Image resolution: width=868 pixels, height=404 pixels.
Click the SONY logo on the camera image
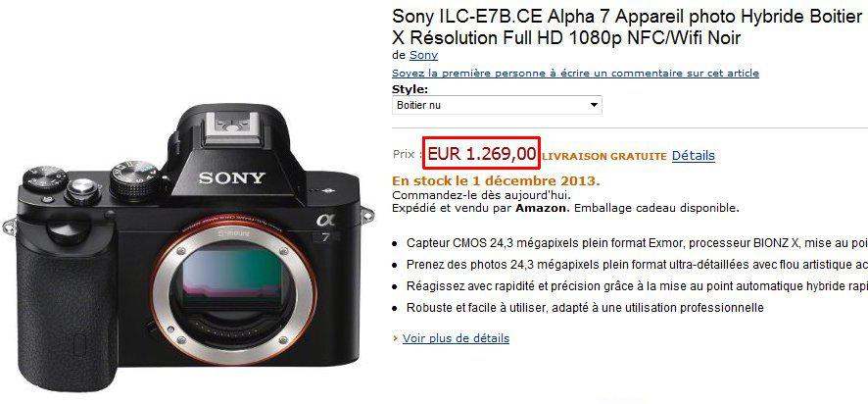(232, 177)
